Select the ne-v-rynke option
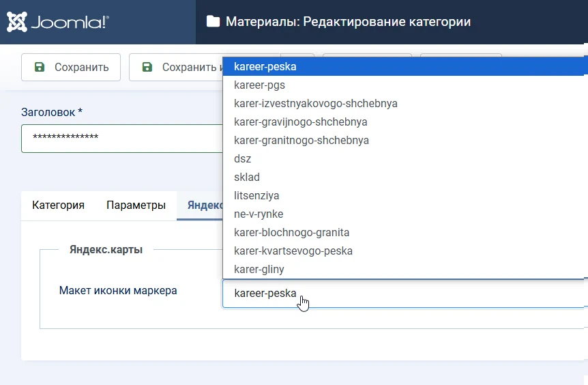The width and height of the screenshot is (588, 385). (405, 214)
